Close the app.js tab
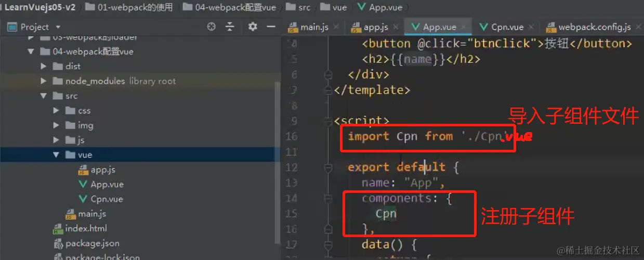 point(396,27)
